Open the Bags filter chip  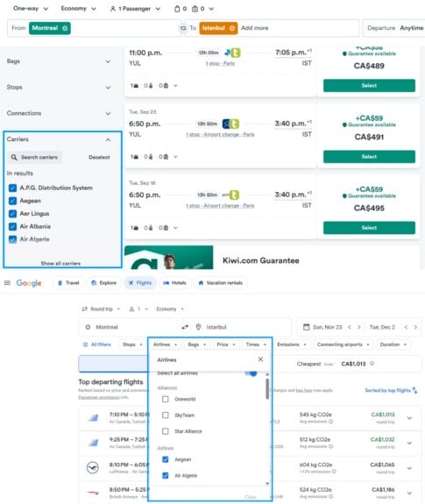pyautogui.click(x=196, y=344)
